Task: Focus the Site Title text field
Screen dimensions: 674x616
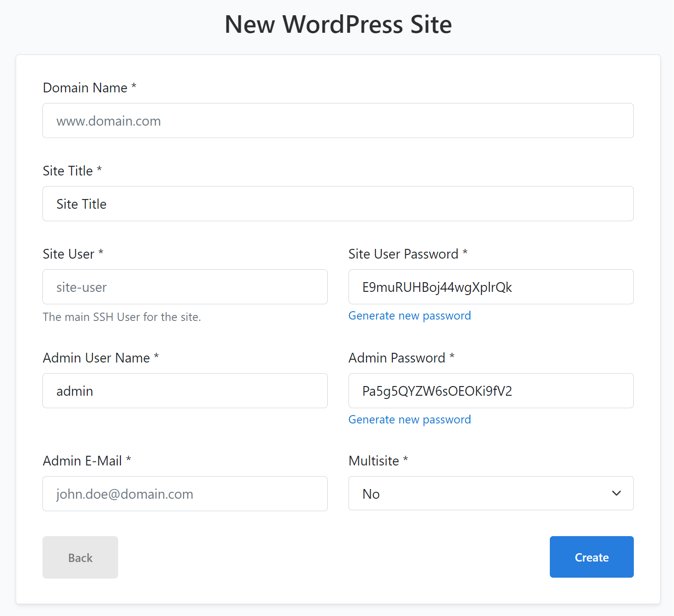Action: (338, 204)
